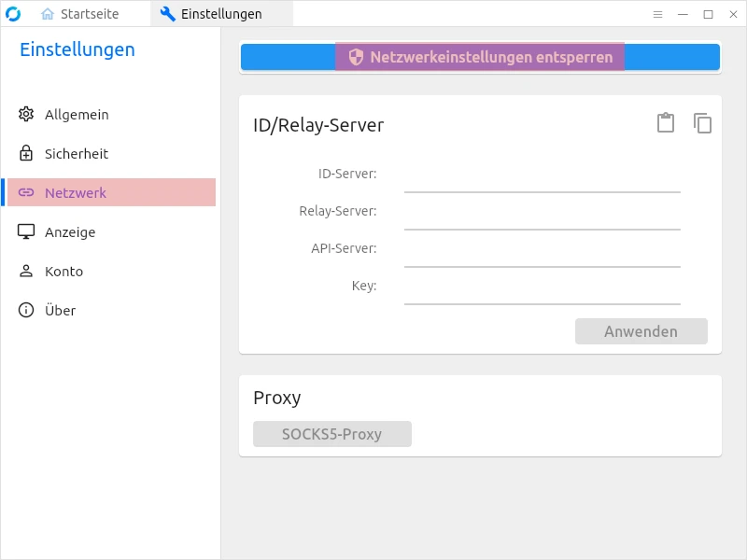The image size is (747, 560).
Task: Click Netzwerkeinstellungen entsperren
Action: click(479, 56)
